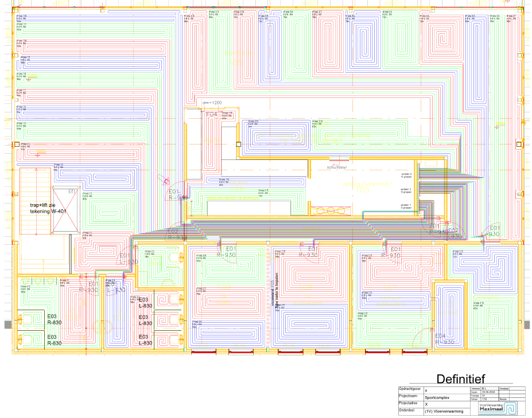
Task: Select the F04 door tag near dm=1200
Action: point(212,115)
